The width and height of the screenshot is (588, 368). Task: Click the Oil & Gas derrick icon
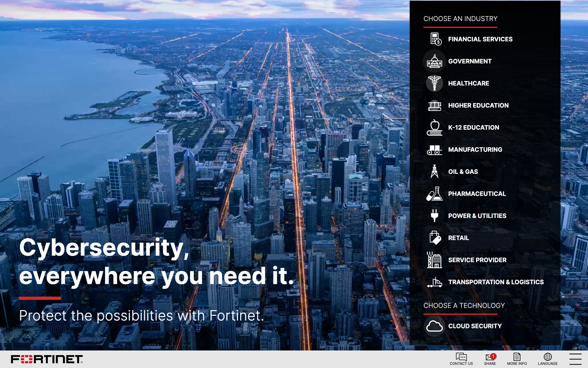click(x=434, y=171)
